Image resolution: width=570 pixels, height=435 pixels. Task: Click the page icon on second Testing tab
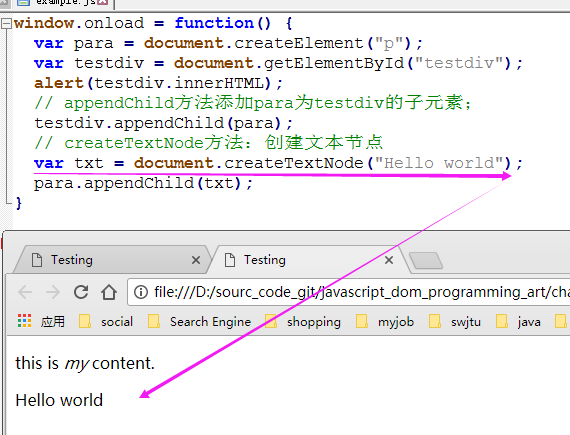tap(230, 260)
